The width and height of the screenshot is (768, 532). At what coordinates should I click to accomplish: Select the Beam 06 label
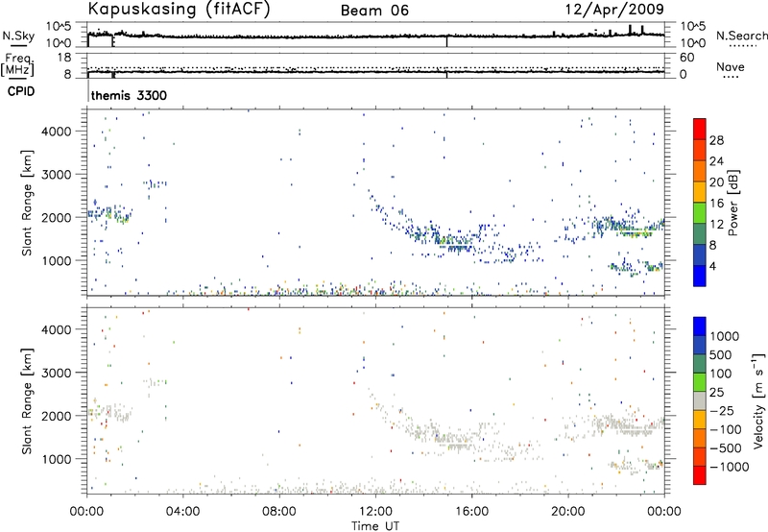pyautogui.click(x=374, y=11)
